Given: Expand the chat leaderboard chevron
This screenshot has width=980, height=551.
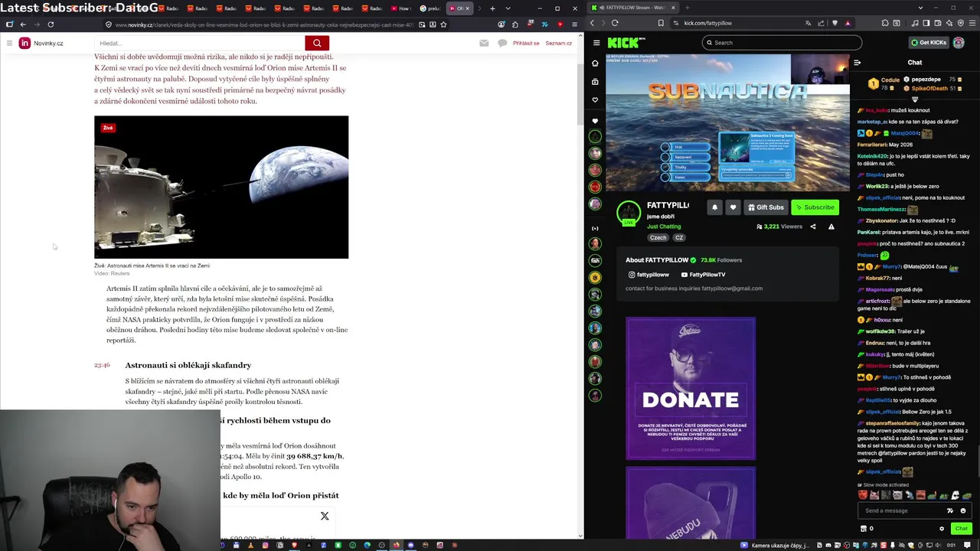Looking at the screenshot, I should tap(915, 99).
